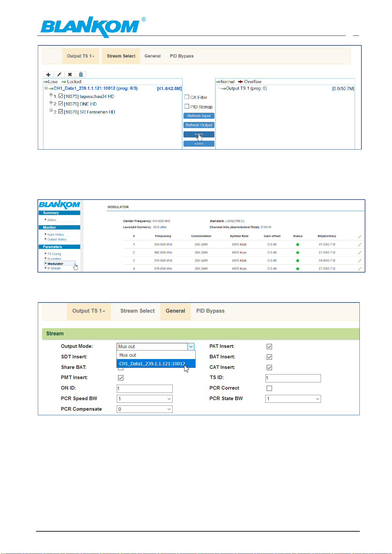Toggle the tagesschau24 HD program checkbox
Image resolution: width=392 pixels, height=554 pixels.
point(61,96)
